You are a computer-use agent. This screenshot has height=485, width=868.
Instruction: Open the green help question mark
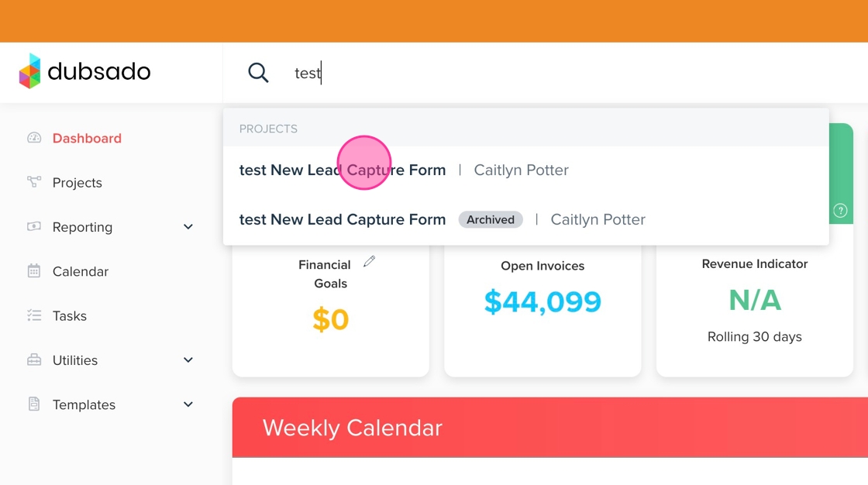tap(840, 211)
